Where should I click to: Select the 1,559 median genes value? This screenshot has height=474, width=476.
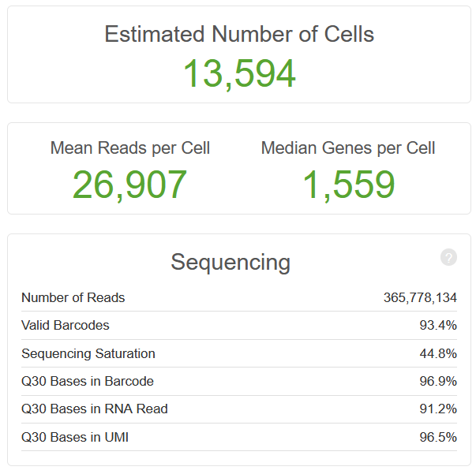pos(348,185)
